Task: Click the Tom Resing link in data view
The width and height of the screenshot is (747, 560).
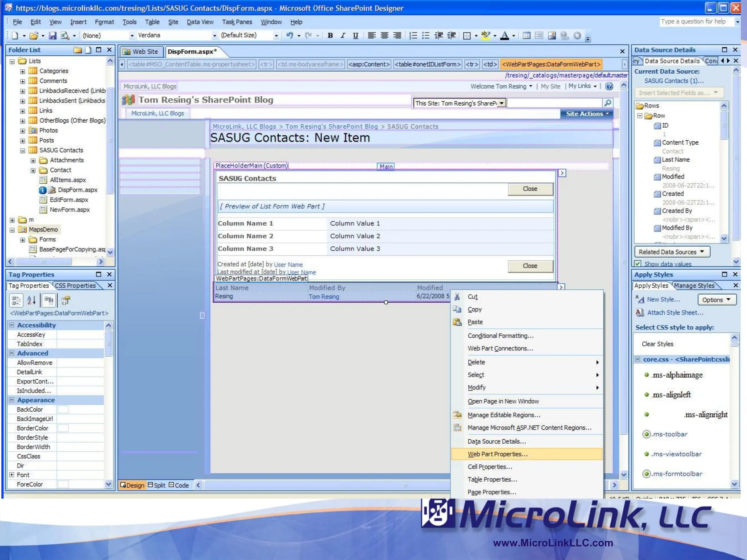Action: [x=324, y=297]
